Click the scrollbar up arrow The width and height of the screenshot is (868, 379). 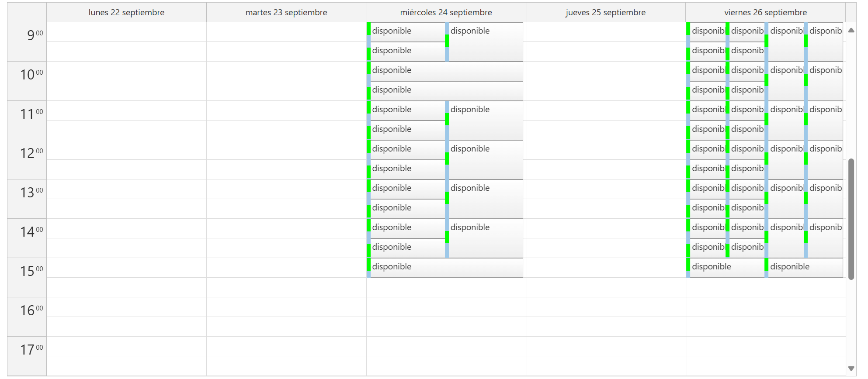click(851, 30)
